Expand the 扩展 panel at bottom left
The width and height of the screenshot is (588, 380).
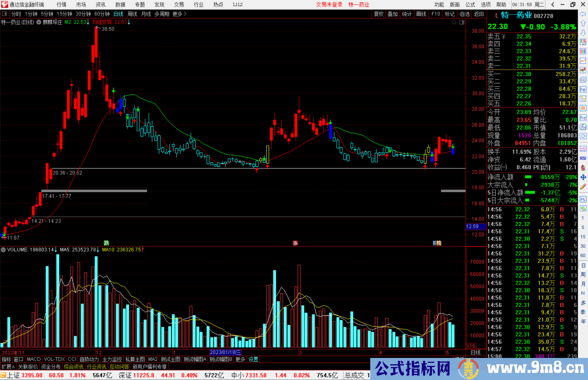coord(8,367)
